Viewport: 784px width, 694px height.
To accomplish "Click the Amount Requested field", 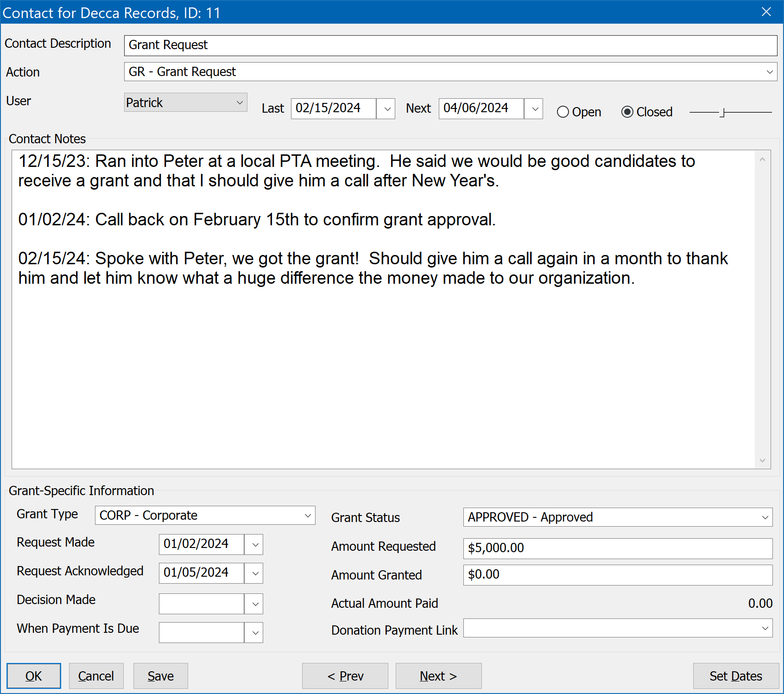I will [x=618, y=548].
